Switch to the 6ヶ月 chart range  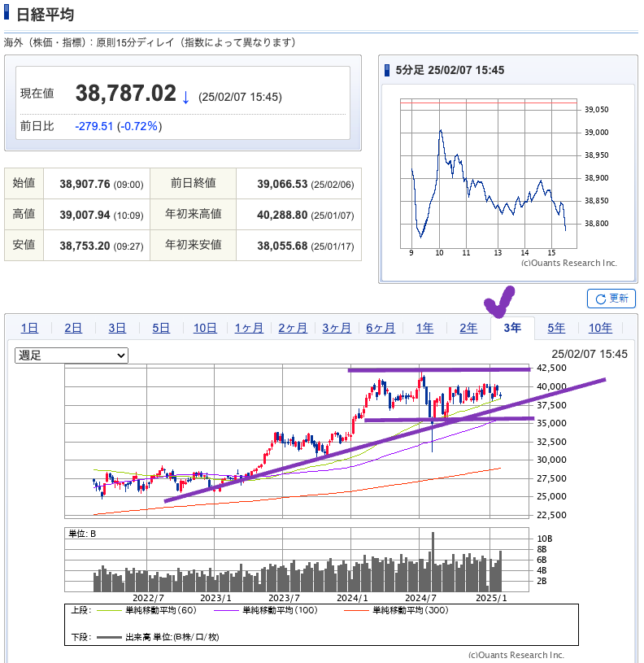point(381,328)
